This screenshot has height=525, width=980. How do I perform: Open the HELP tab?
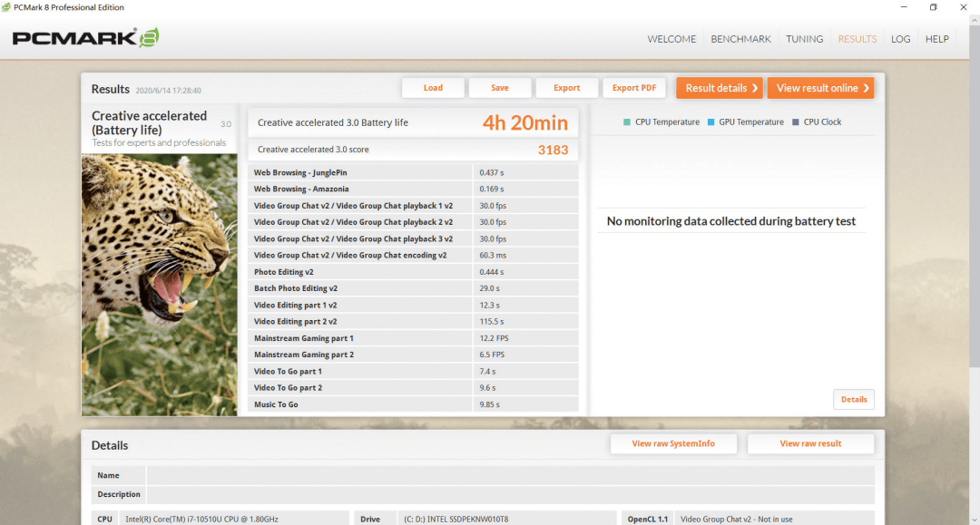point(936,39)
